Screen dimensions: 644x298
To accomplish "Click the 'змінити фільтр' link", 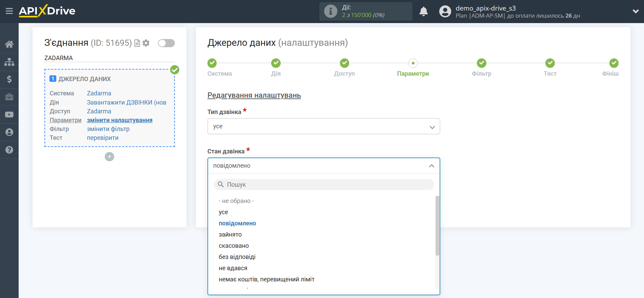I will point(108,129).
